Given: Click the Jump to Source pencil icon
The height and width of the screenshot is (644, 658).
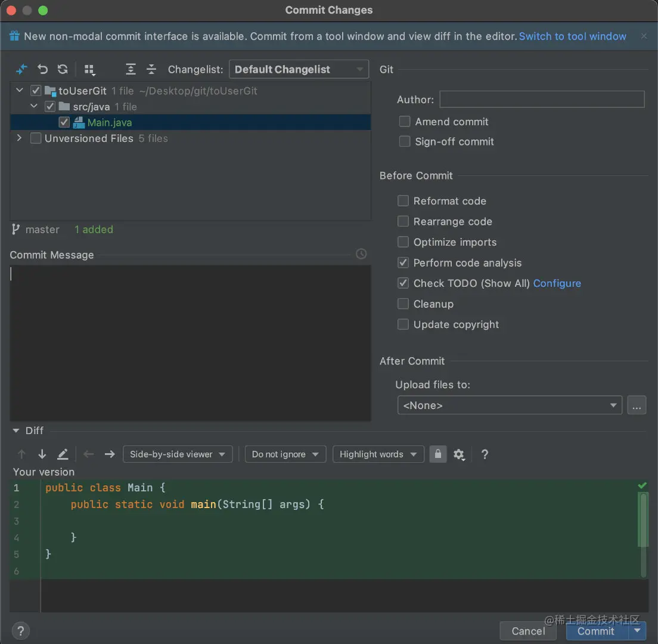Looking at the screenshot, I should pos(63,454).
